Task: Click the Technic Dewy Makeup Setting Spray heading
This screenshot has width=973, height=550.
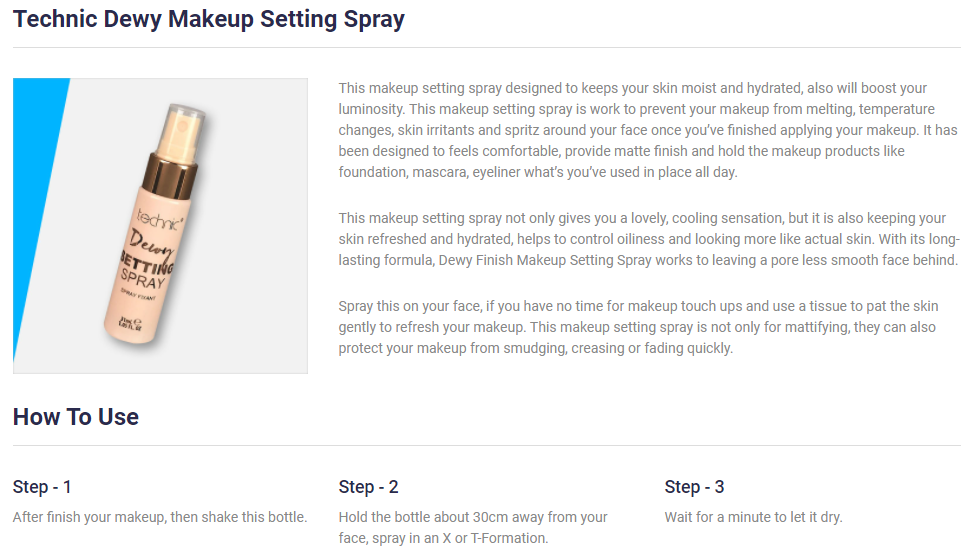Action: point(208,19)
